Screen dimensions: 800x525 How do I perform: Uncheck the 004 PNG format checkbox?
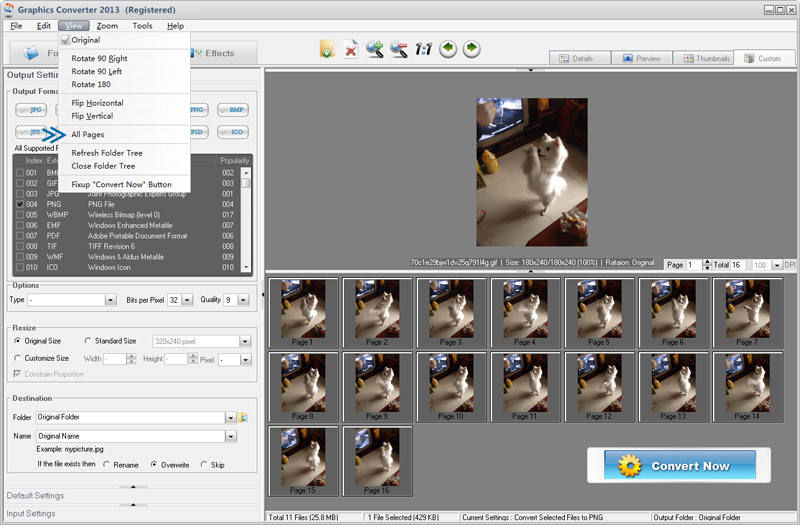[x=20, y=204]
